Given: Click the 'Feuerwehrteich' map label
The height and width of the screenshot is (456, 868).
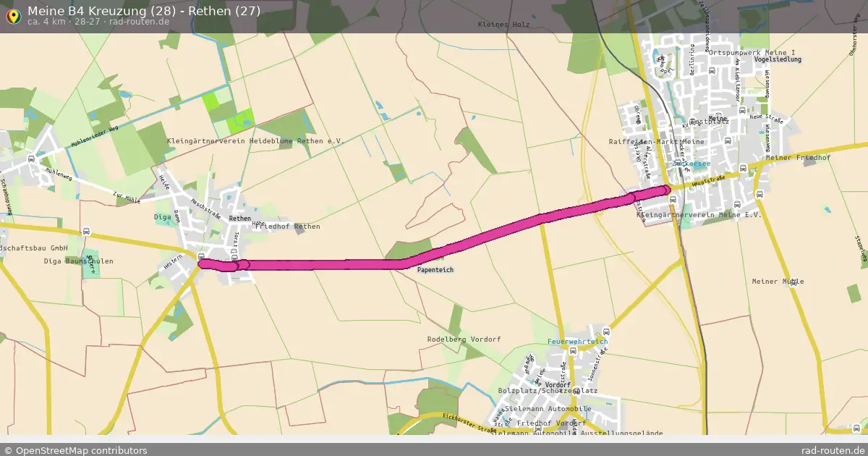Looking at the screenshot, I should pos(577,341).
